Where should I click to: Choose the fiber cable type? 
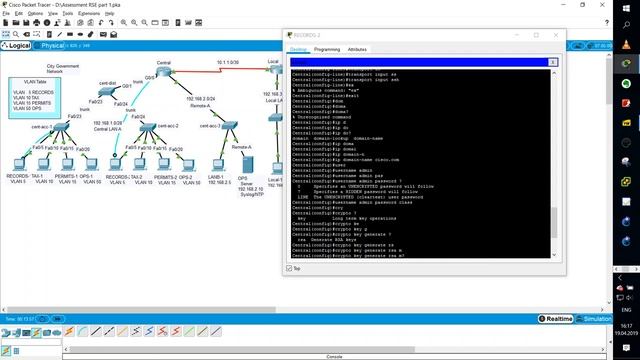click(x=122, y=331)
